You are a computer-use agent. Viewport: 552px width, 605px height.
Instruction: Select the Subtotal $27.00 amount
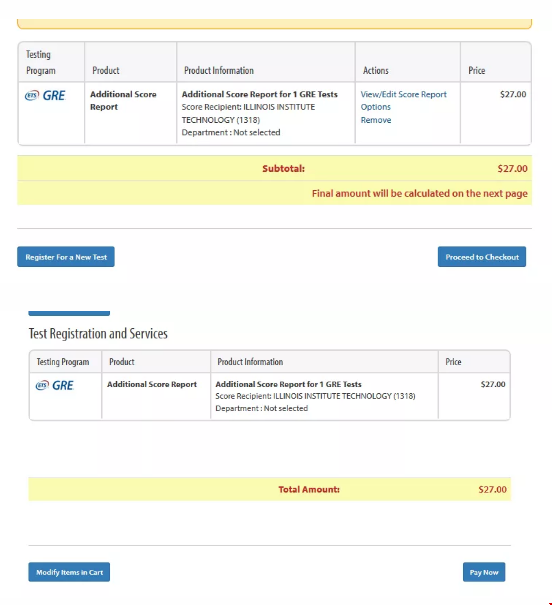pos(512,169)
